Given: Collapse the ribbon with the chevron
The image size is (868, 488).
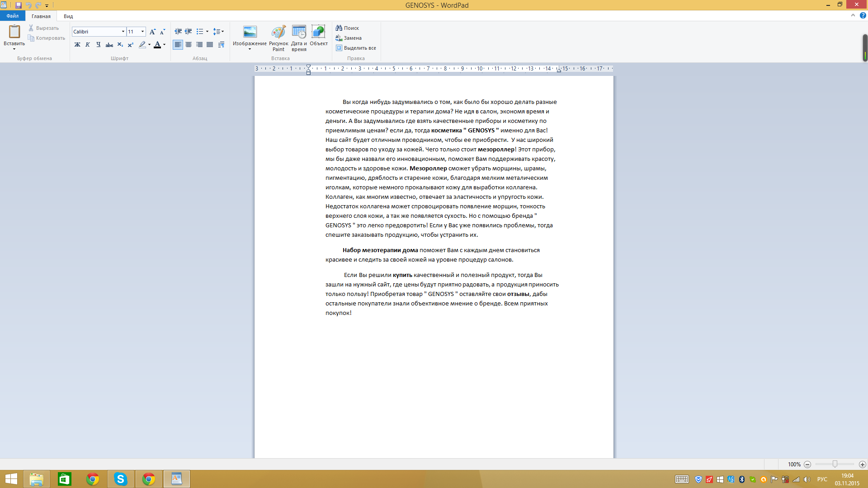Looking at the screenshot, I should pos(853,15).
